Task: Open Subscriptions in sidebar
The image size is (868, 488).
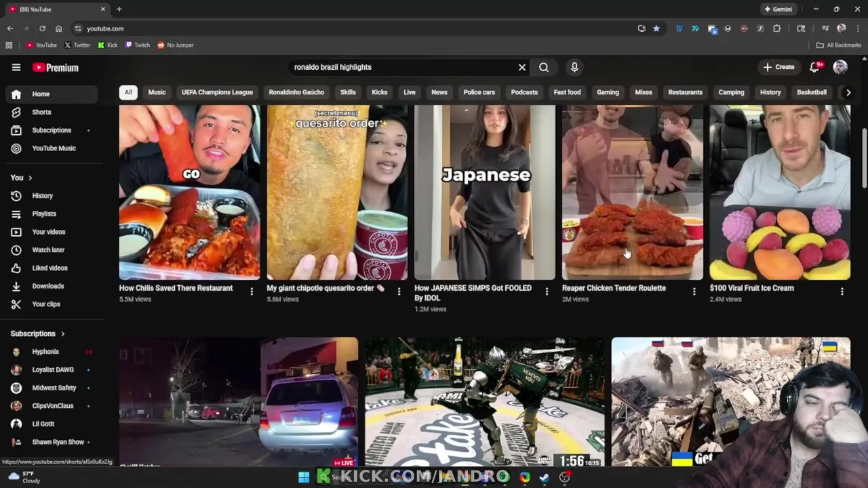Action: [x=52, y=130]
